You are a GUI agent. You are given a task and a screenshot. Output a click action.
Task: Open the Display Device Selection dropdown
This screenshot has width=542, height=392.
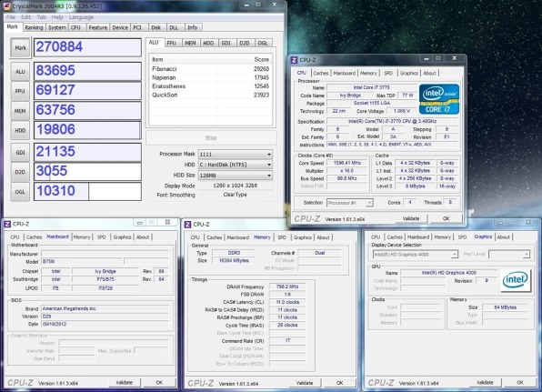(x=416, y=255)
